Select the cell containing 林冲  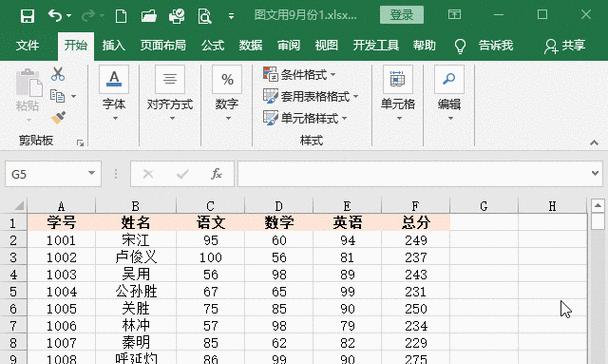(136, 326)
